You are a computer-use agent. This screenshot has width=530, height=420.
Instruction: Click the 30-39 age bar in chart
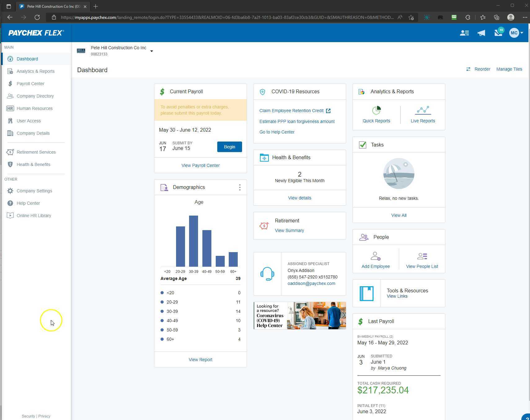pos(193,241)
